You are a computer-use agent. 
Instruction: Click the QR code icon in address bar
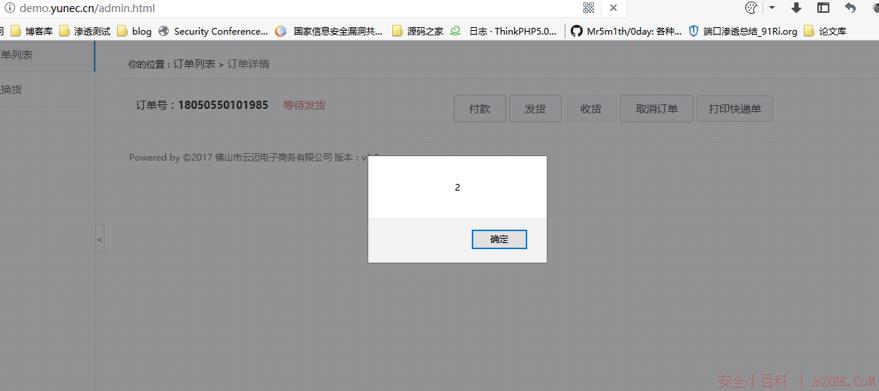(588, 8)
